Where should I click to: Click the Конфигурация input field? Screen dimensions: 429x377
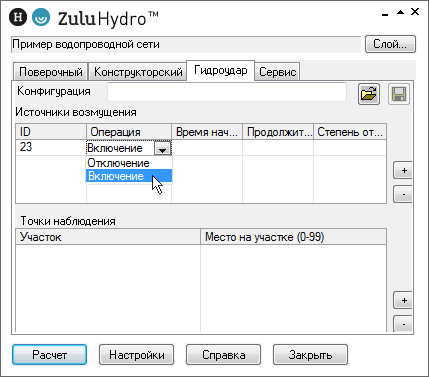pos(227,92)
